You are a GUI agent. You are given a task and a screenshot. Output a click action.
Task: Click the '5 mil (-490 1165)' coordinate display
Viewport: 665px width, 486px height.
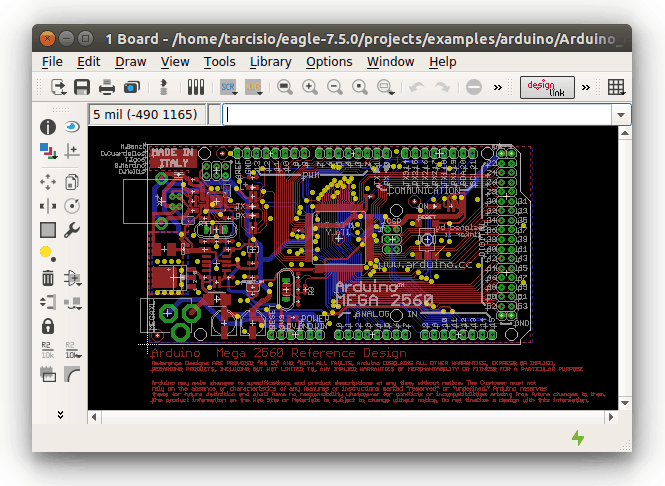pos(147,115)
